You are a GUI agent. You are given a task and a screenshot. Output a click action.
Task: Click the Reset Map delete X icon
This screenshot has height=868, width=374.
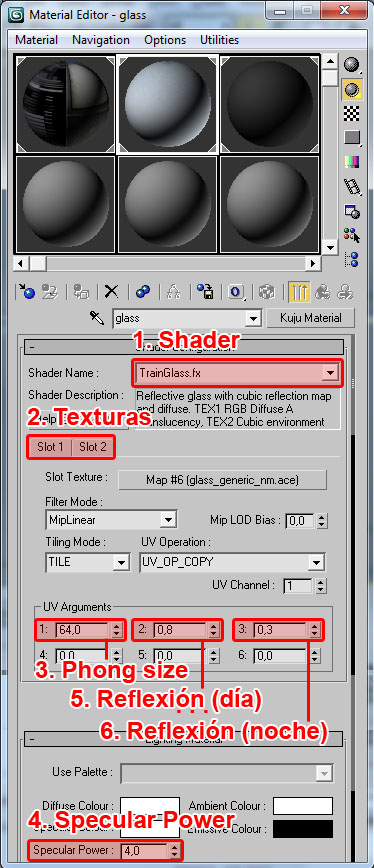[x=112, y=291]
